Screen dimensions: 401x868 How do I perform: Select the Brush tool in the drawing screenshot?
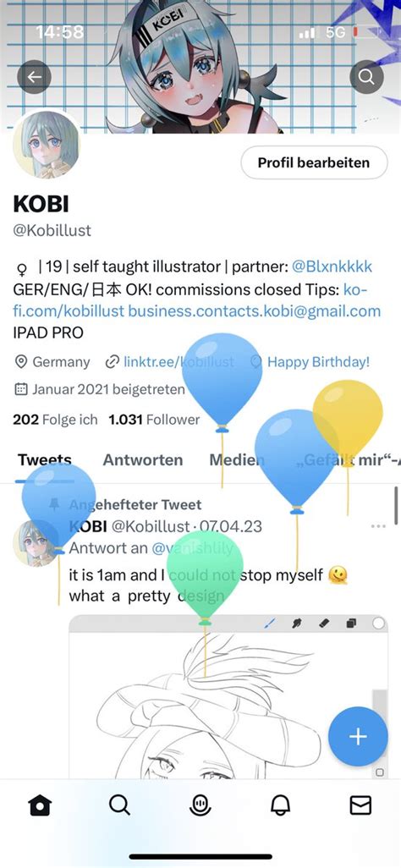tap(269, 624)
